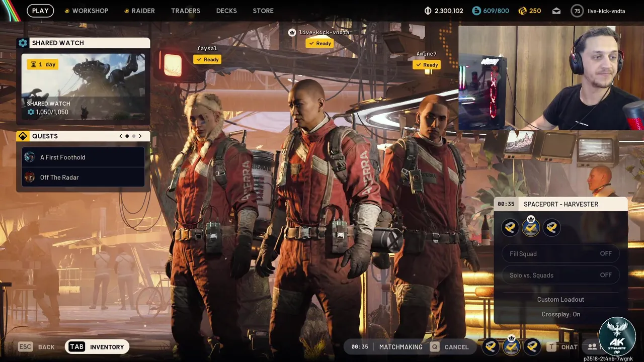
Task: Open the mail inbox icon
Action: [x=556, y=11]
